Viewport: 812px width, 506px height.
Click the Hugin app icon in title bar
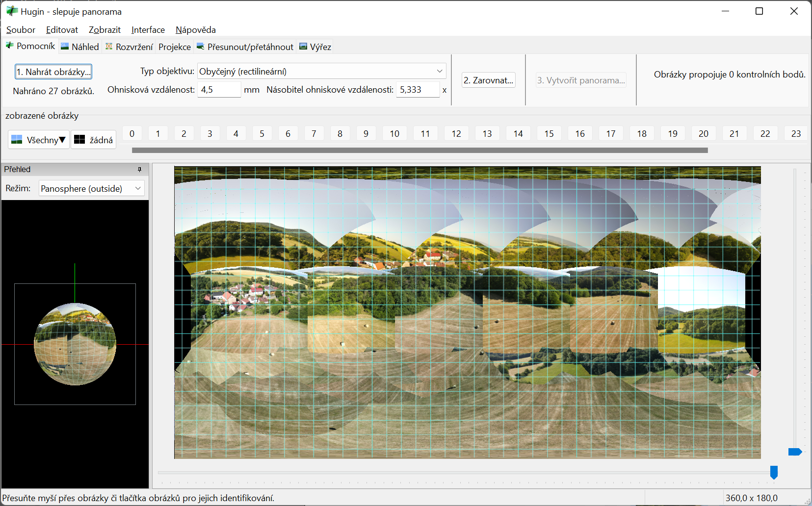click(11, 11)
